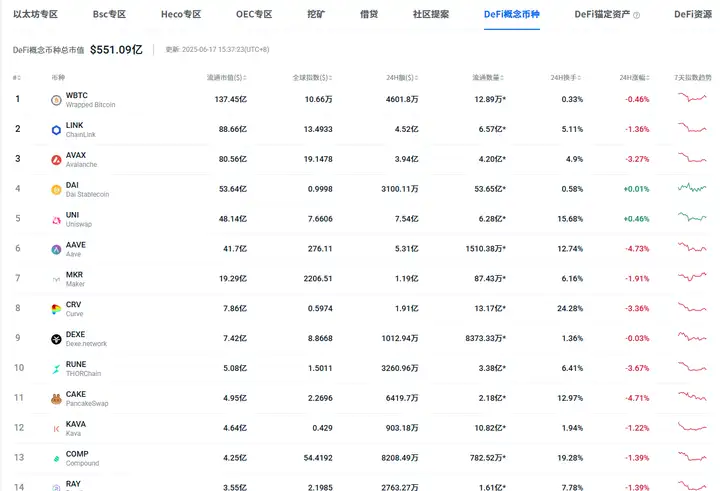
Task: Click the MKR Maker icon
Action: click(x=56, y=279)
